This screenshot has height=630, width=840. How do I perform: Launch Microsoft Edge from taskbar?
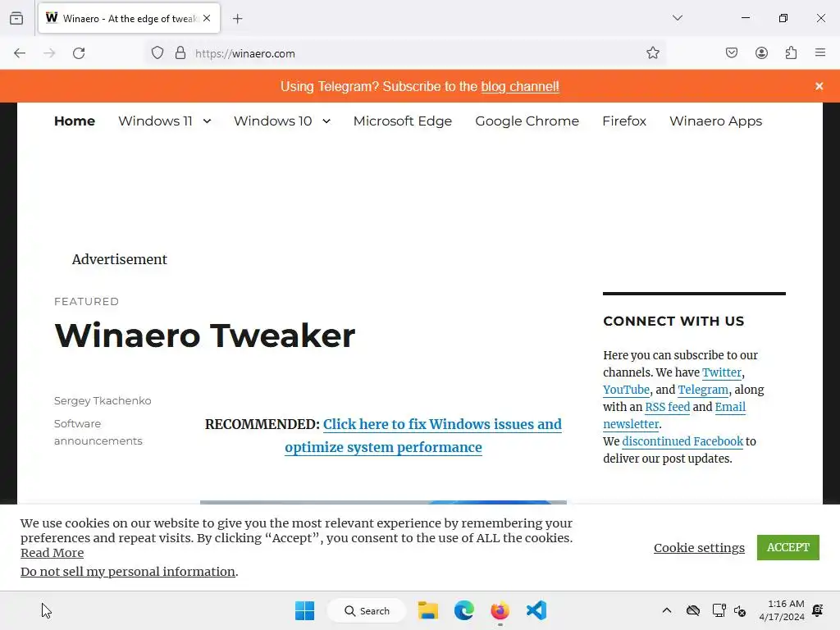click(464, 610)
